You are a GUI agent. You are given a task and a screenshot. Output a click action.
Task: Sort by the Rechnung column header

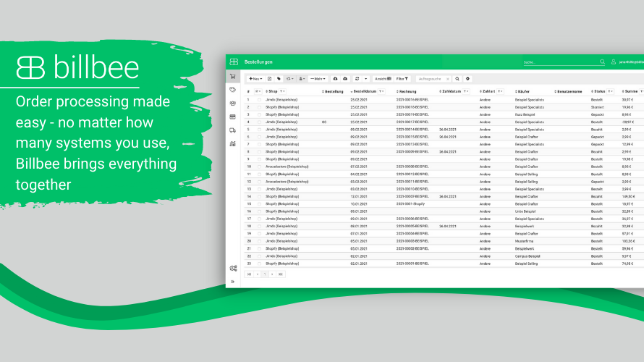(x=406, y=91)
